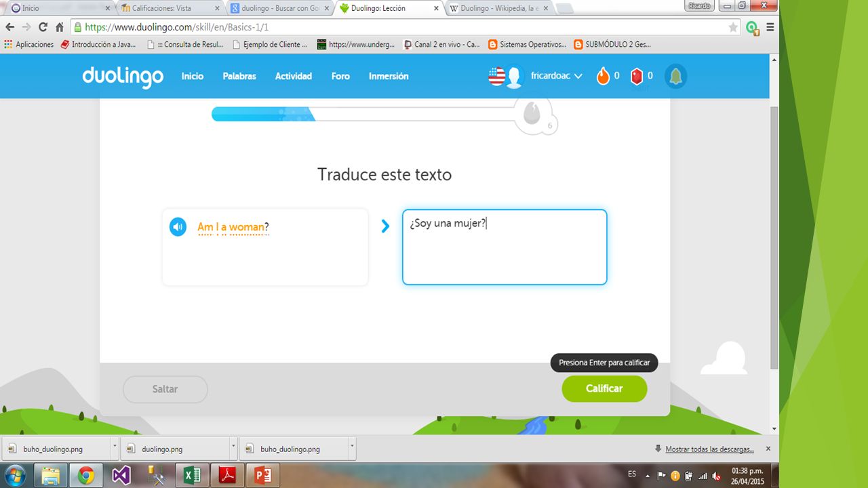Image resolution: width=868 pixels, height=488 pixels.
Task: Open Introducción a Java bookmark
Action: (x=98, y=44)
